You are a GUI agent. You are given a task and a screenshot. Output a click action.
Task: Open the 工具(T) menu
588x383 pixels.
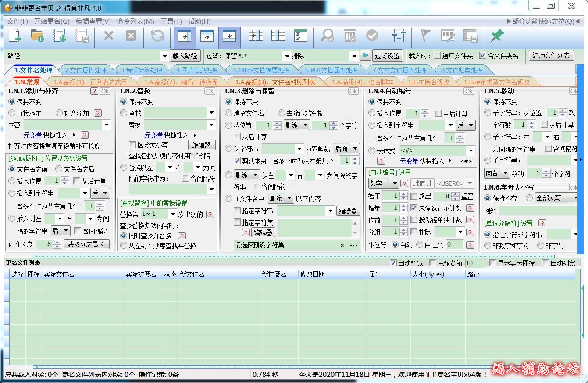coord(171,21)
